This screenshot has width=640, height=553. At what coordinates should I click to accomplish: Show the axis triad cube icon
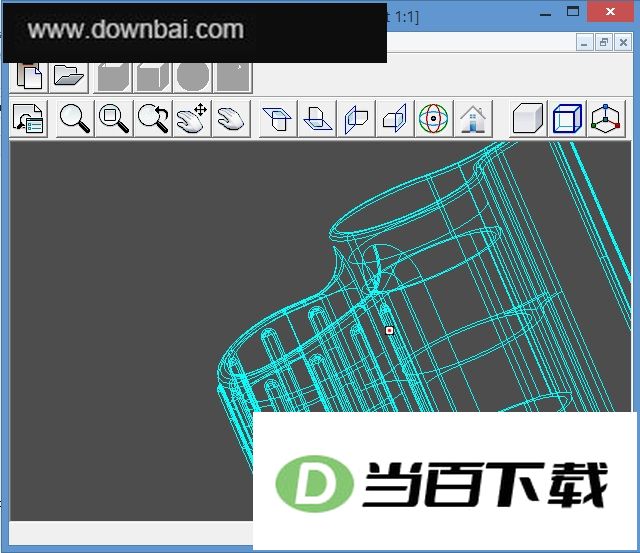pos(606,119)
